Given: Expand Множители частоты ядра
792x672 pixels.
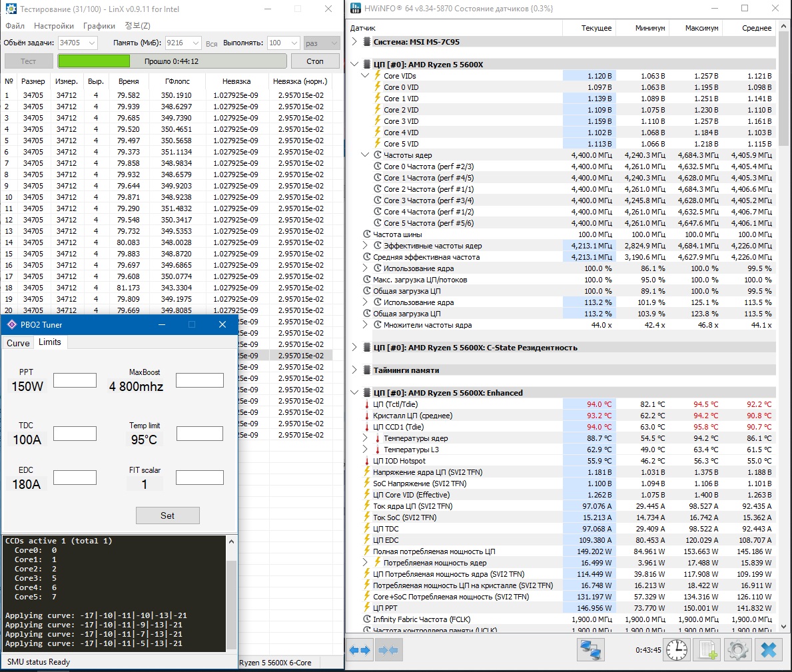Looking at the screenshot, I should [364, 324].
